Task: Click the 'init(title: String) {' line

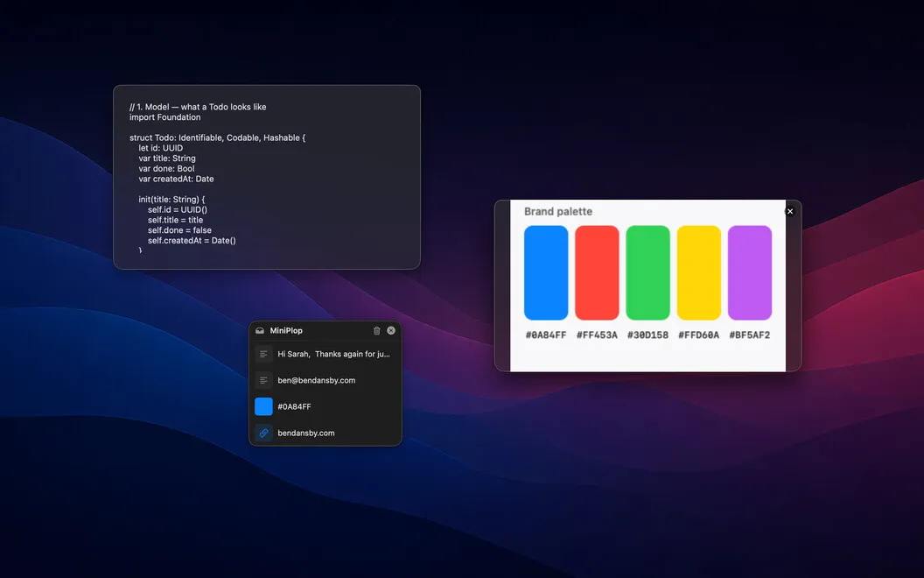Action: pyautogui.click(x=172, y=200)
